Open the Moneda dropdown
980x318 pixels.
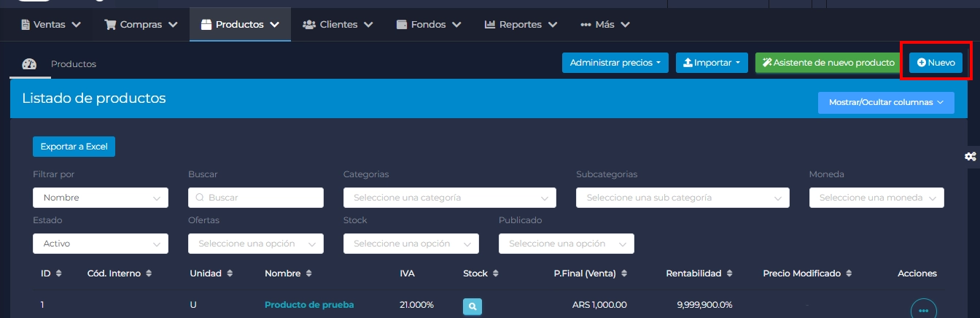click(x=876, y=198)
